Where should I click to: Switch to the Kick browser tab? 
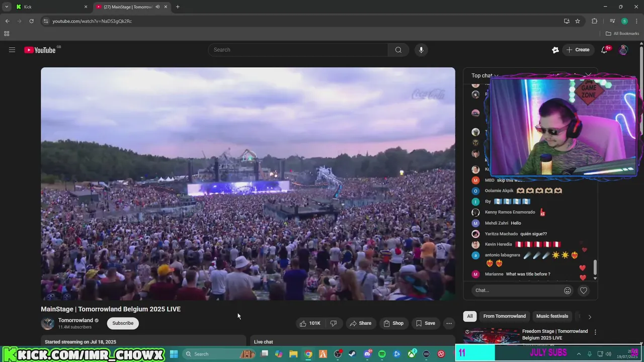pos(50,7)
